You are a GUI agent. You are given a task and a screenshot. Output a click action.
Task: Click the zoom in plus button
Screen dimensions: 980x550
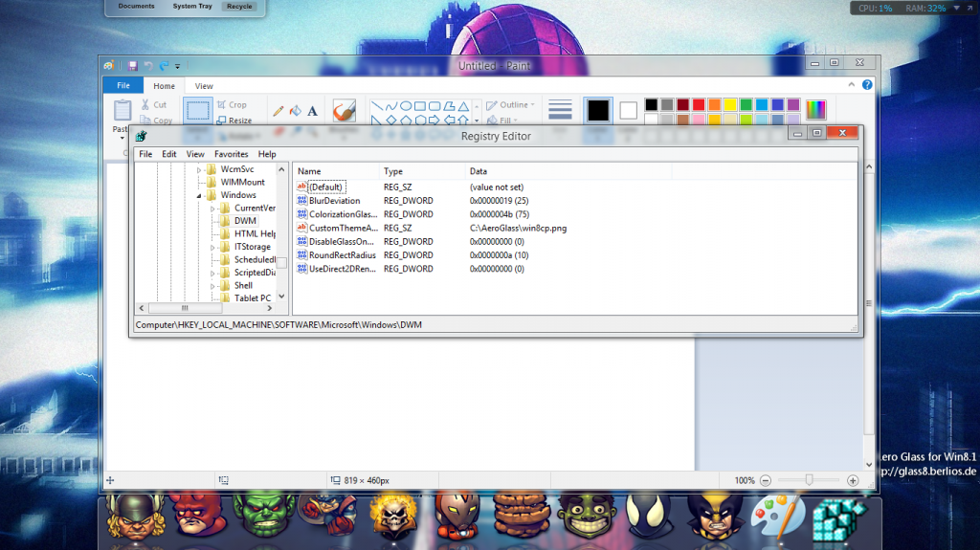(x=853, y=480)
